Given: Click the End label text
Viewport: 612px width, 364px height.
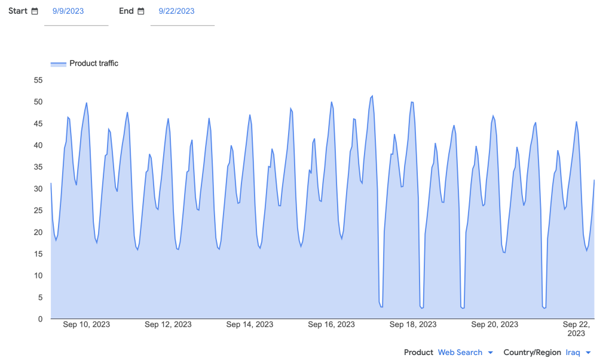Looking at the screenshot, I should click(x=126, y=11).
